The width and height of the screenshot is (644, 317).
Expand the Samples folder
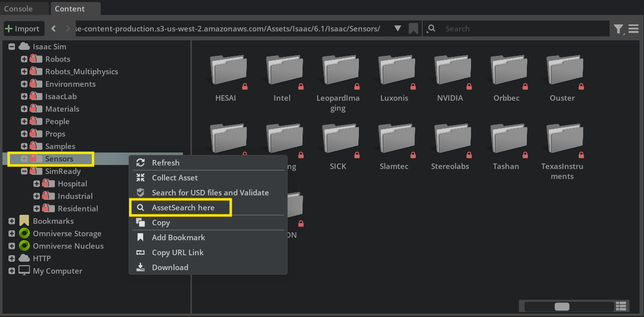point(24,146)
